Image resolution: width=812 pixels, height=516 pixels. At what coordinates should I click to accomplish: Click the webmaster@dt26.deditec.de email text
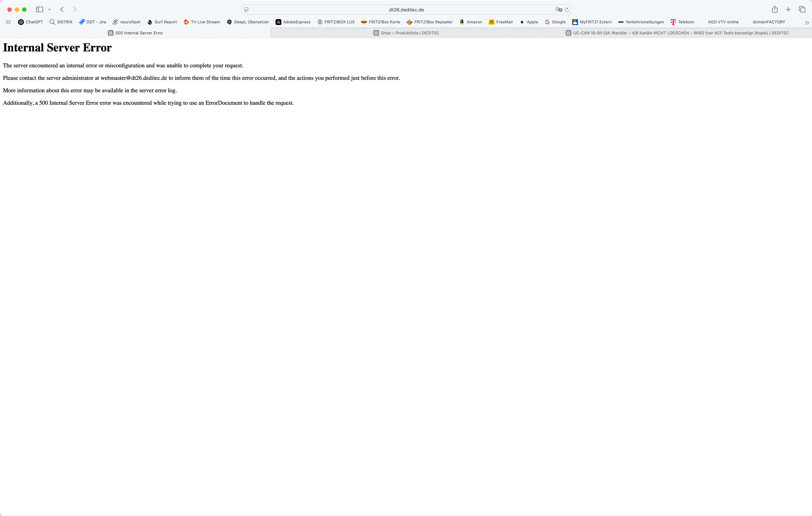[134, 78]
